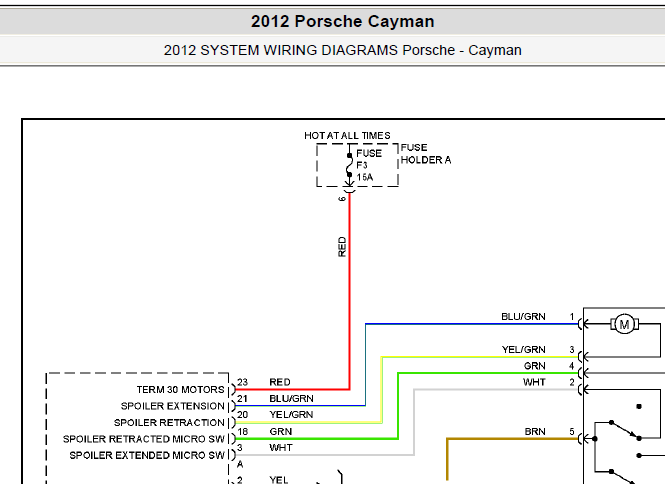Click the "2012 Porsche Cayman" title heading
Image resolution: width=665 pixels, height=484 pixels.
click(x=342, y=21)
